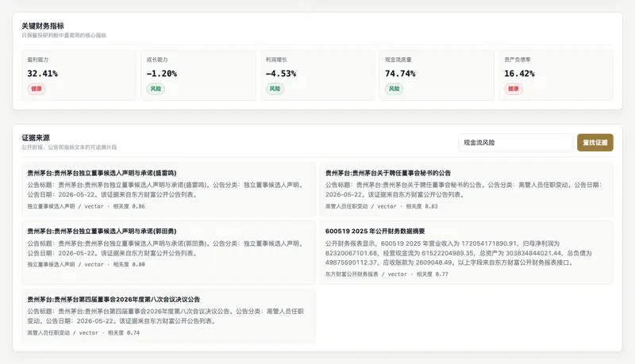635x364 pixels.
Task: Click the 健康 badge under 盈利能力
Action: pos(37,89)
